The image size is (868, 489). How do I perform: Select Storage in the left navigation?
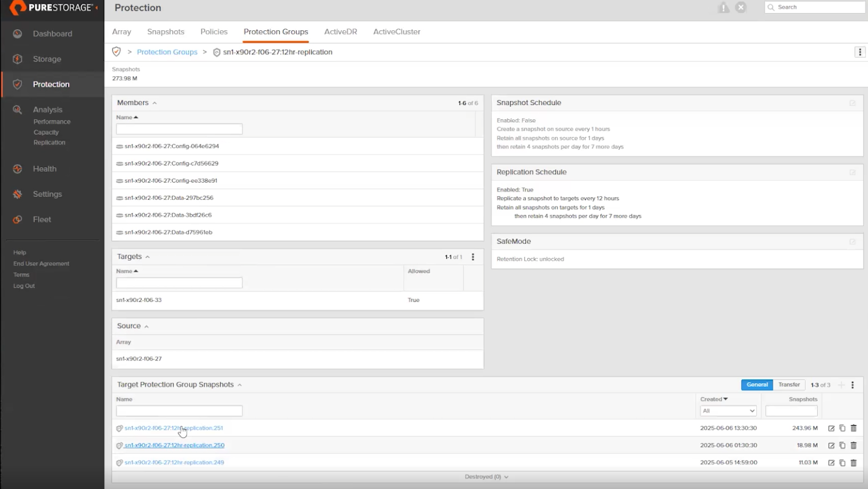(x=47, y=59)
